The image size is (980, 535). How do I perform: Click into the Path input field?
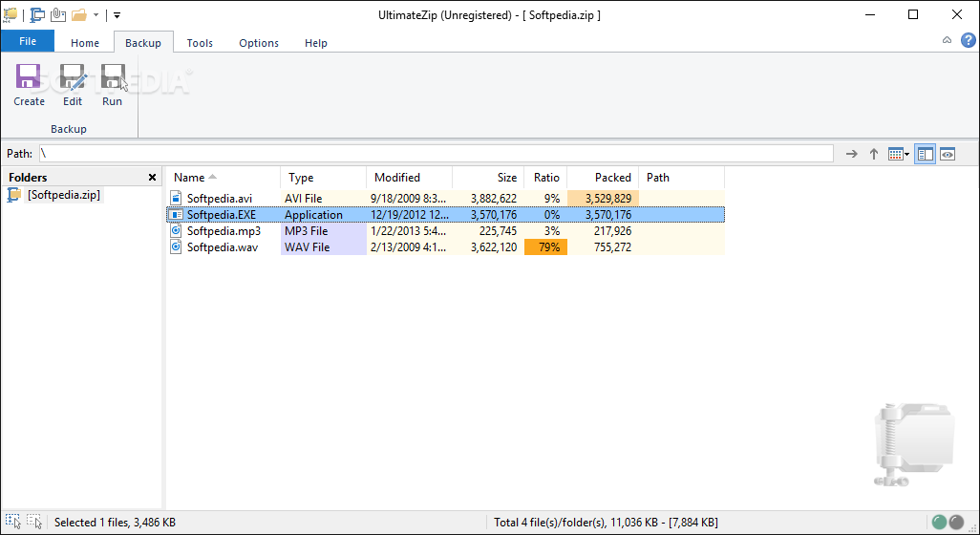[x=437, y=154]
